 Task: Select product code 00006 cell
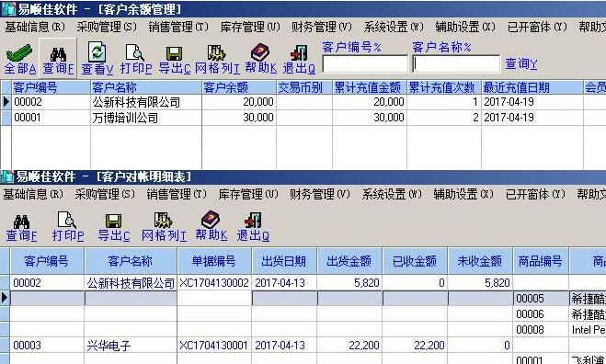click(x=541, y=314)
